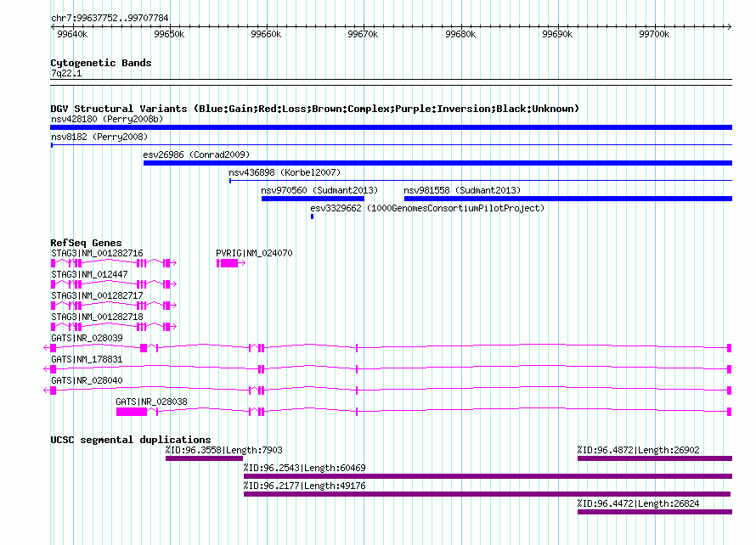Select the nsv981558 (Sudmant2013) blue bar
The height and width of the screenshot is (545, 756).
click(x=568, y=199)
